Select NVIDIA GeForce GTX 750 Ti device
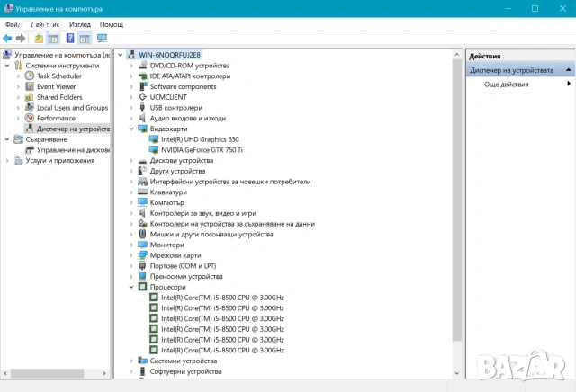Screen dimensions: 576x392 202,150
